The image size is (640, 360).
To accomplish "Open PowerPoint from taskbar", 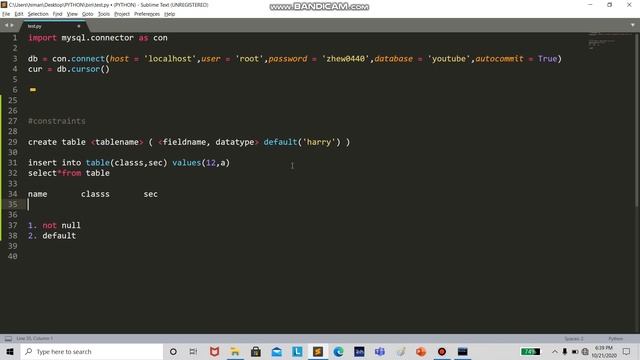I will tap(421, 351).
